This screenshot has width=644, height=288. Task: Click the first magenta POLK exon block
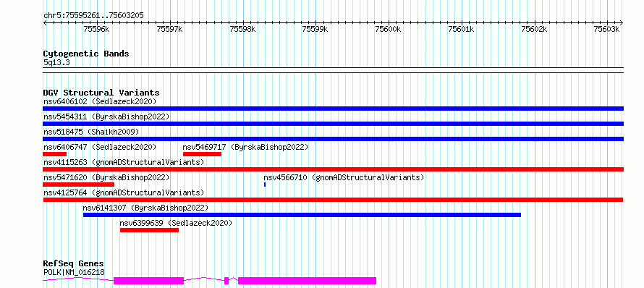click(x=148, y=281)
